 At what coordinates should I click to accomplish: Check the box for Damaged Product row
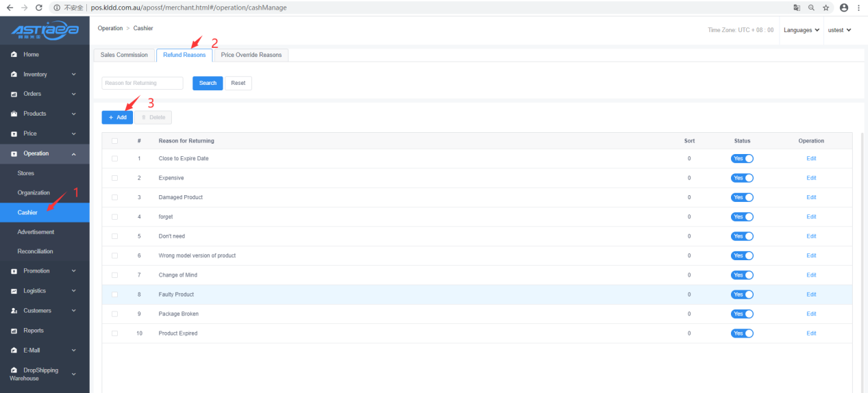[114, 197]
